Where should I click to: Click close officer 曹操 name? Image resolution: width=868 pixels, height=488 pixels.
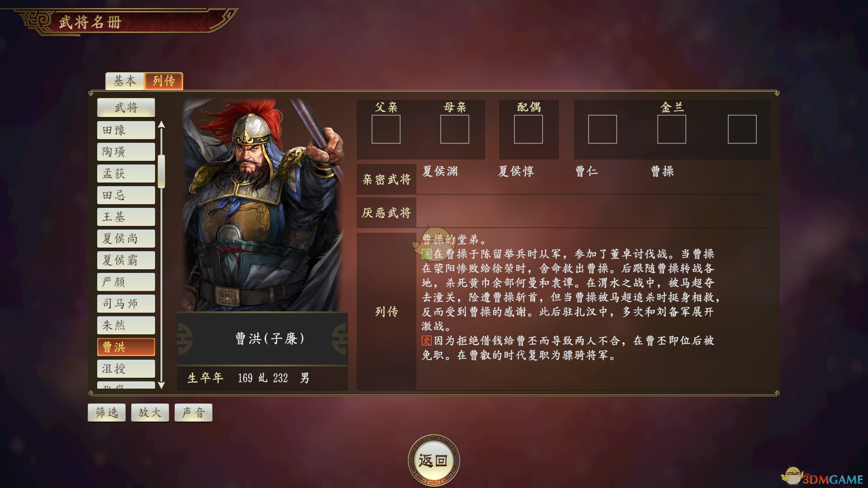pos(663,171)
